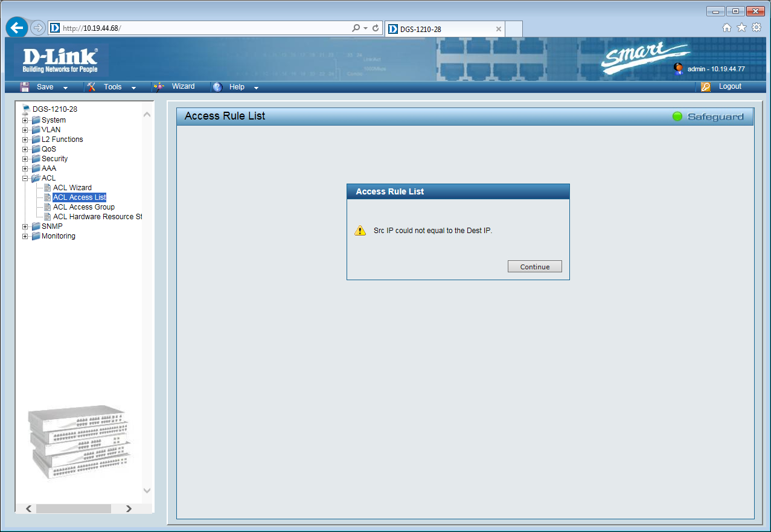Open ACL Hardware Resource Status page
This screenshot has width=771, height=532.
point(97,217)
